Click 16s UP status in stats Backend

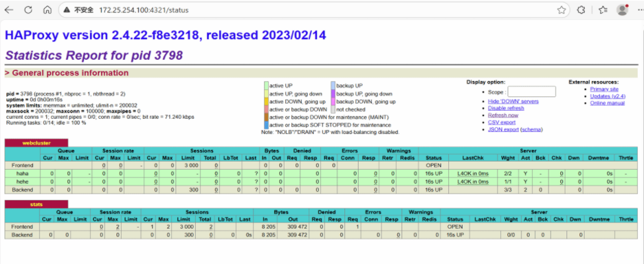pos(455,235)
